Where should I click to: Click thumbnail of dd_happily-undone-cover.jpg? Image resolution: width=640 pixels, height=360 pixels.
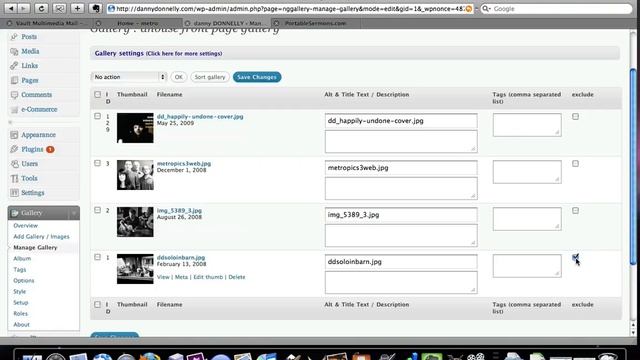point(135,128)
